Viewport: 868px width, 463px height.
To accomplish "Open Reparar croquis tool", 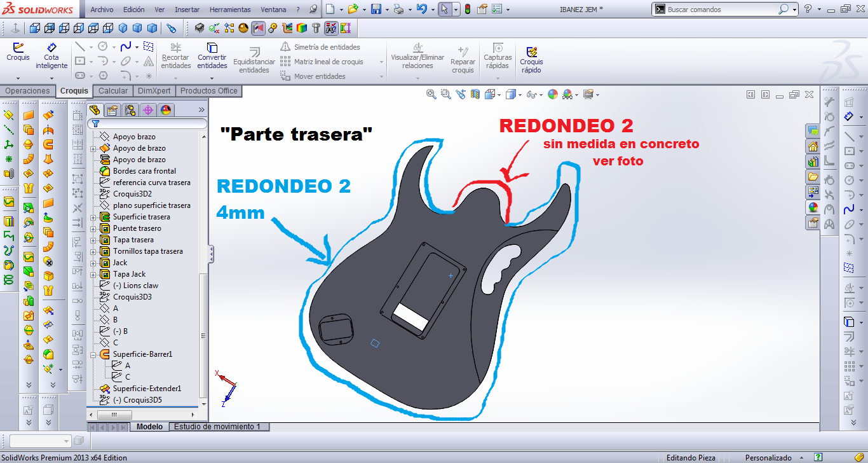I will (463, 60).
